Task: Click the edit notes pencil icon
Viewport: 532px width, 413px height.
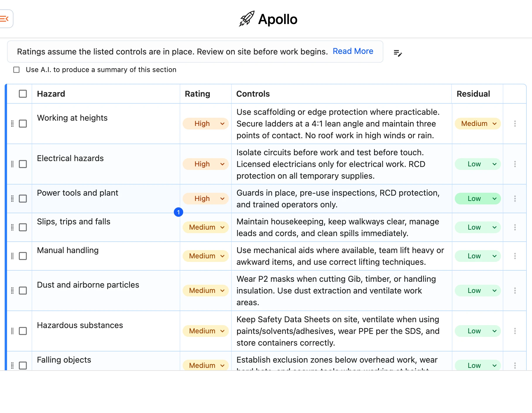Action: 398,53
